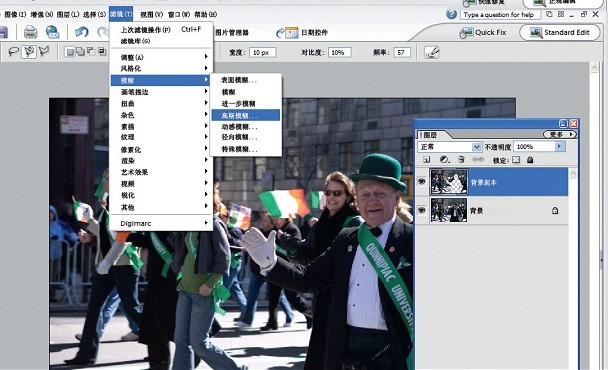Click the pen pressure icon in options bar
The image size is (608, 370).
(x=432, y=52)
